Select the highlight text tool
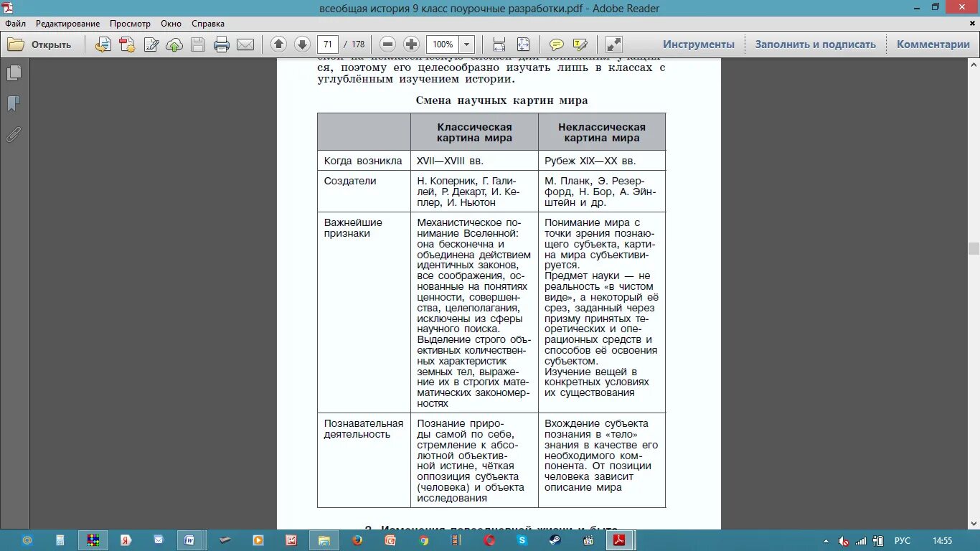 pos(580,44)
